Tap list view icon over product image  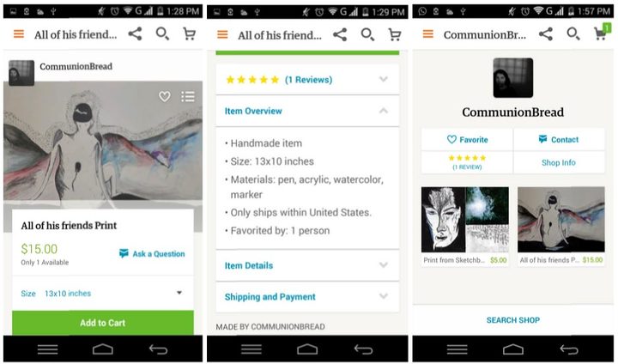pos(188,96)
